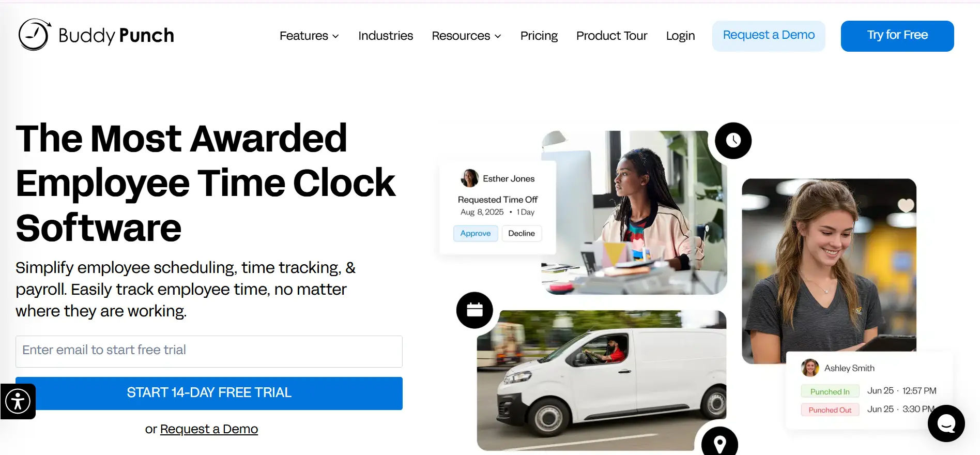Expand the Resources dropdown menu
The height and width of the screenshot is (455, 980).
click(466, 36)
